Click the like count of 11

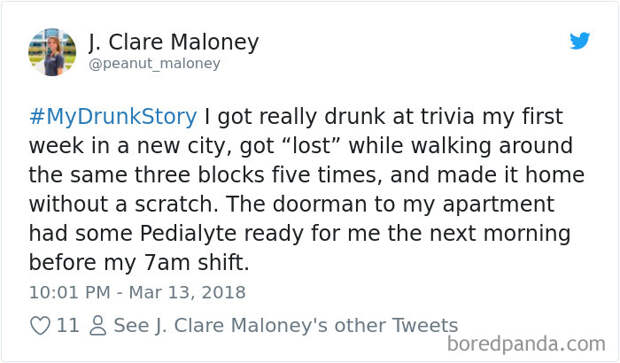[68, 325]
